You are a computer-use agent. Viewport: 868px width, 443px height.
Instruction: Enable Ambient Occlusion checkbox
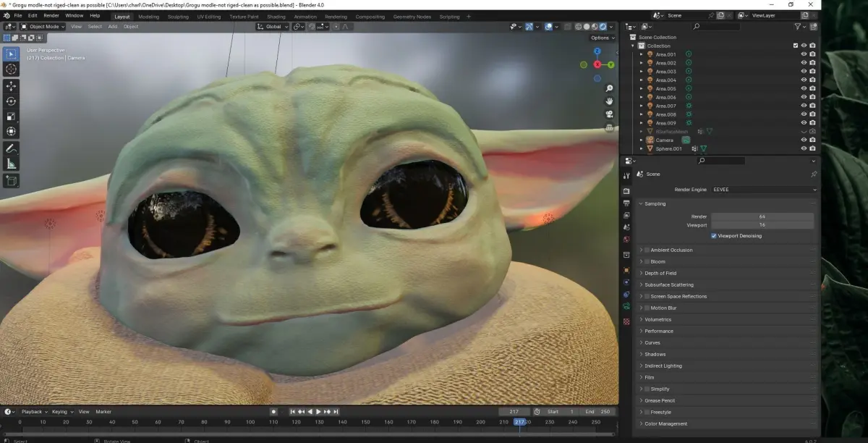pos(647,250)
